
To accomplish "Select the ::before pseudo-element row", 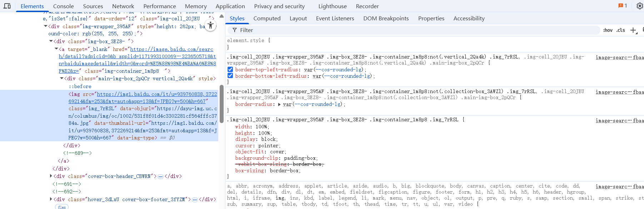I will [80, 86].
